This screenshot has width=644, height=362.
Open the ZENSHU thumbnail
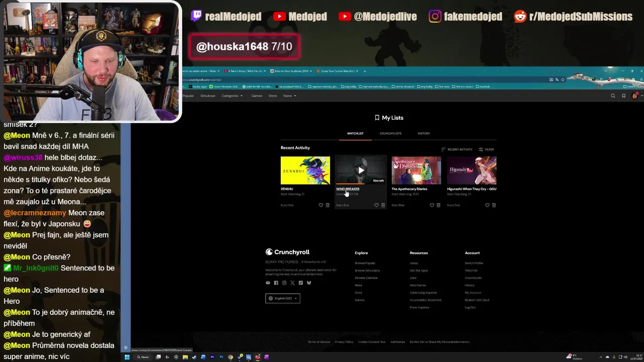(305, 170)
